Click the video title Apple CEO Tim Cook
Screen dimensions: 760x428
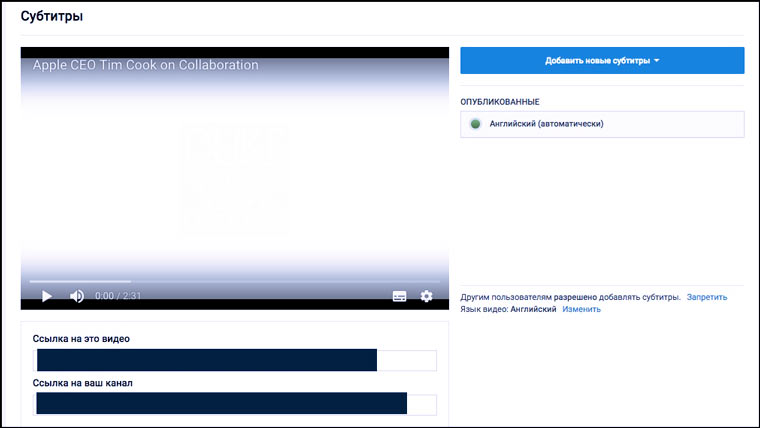[x=145, y=65]
